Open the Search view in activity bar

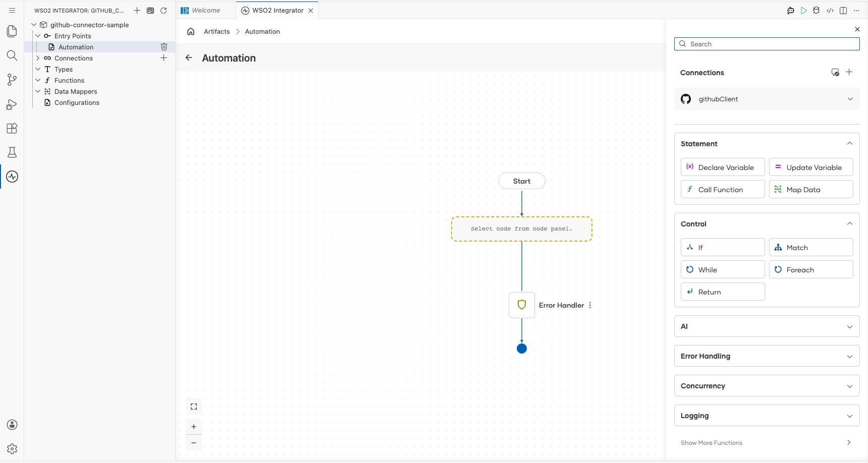[x=12, y=55]
